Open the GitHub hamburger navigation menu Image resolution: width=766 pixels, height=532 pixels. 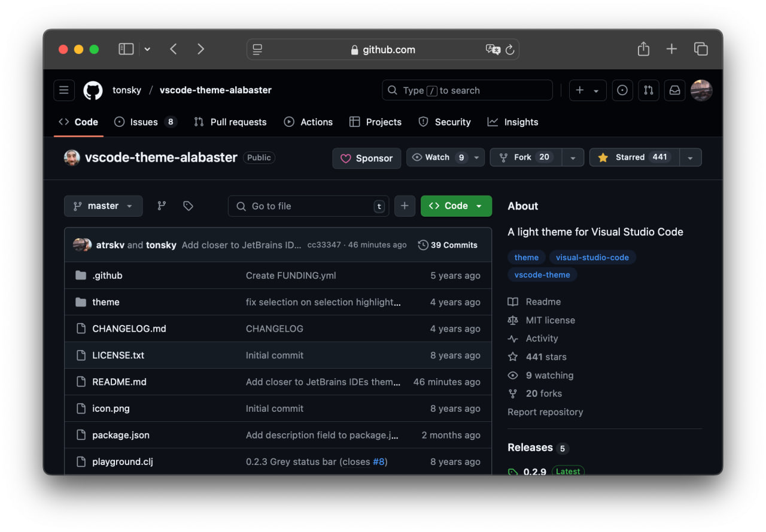coord(64,90)
